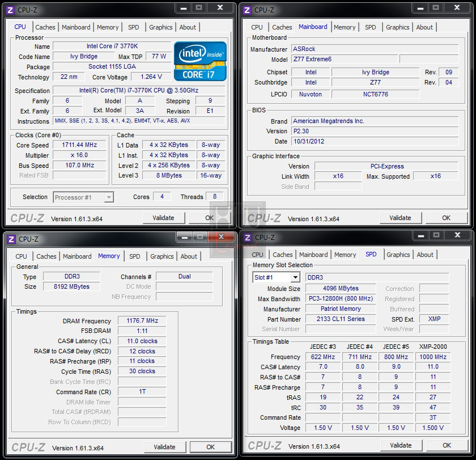Click Validate in the Mainboard tab window
The height and width of the screenshot is (460, 476).
(401, 218)
